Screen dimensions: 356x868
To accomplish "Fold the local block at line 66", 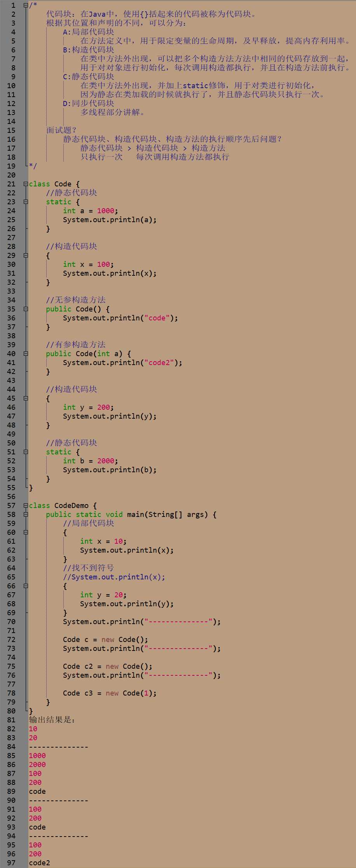I will [26, 586].
